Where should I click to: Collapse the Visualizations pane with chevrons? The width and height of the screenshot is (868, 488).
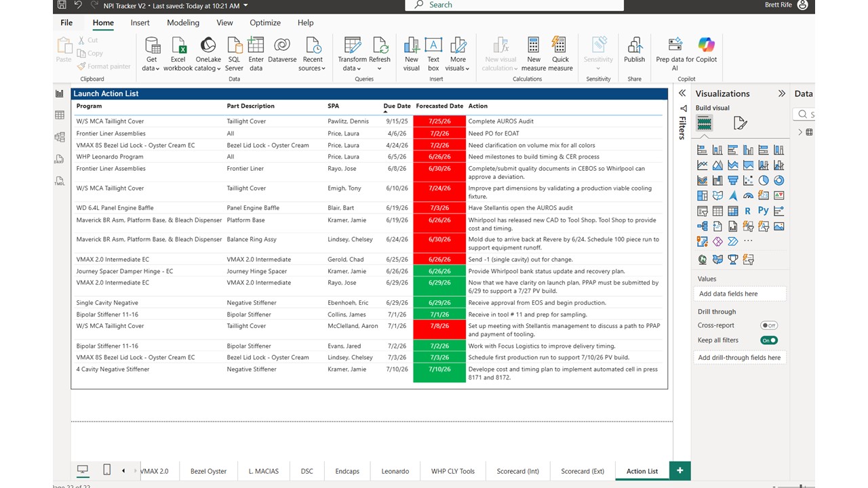tap(782, 94)
